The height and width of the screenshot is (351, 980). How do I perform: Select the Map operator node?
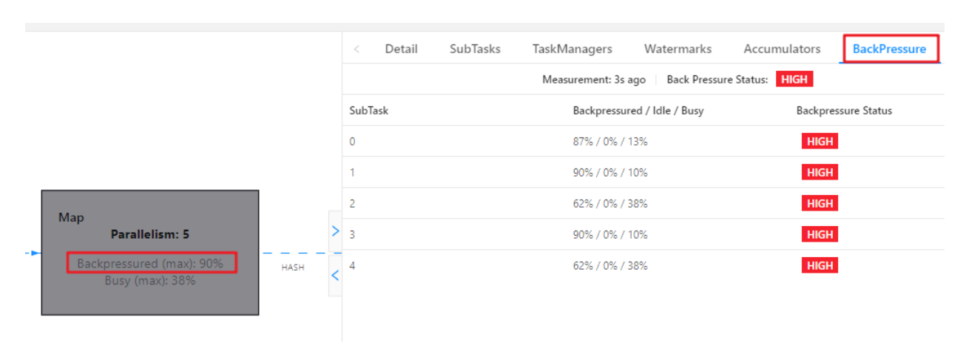pos(150,253)
